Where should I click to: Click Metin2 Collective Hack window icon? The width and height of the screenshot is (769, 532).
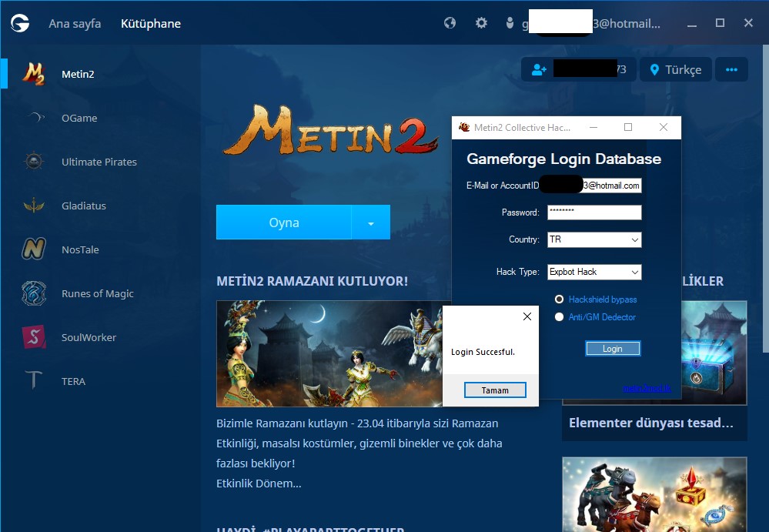click(464, 128)
